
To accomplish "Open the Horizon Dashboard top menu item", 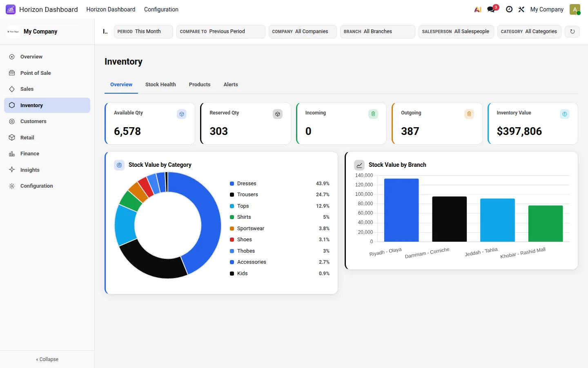I will pyautogui.click(x=111, y=9).
